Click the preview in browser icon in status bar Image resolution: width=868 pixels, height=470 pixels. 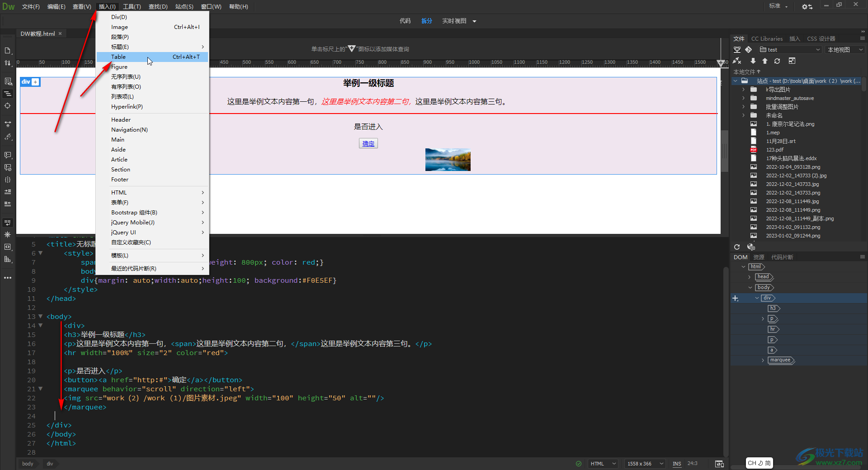pos(719,464)
